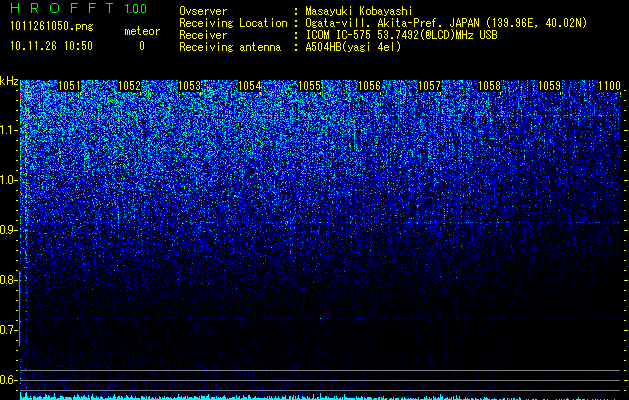Click the 0.6 kHz axis label

[x=8, y=380]
